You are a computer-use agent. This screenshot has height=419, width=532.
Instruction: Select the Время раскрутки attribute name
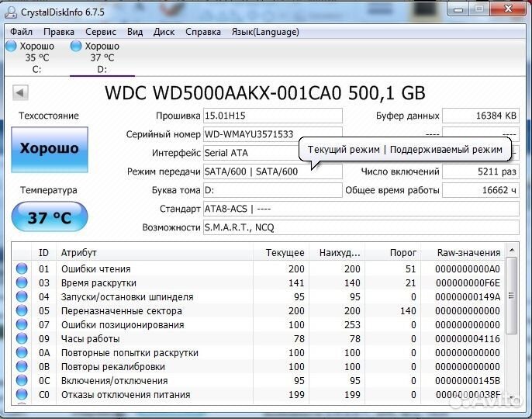click(98, 283)
